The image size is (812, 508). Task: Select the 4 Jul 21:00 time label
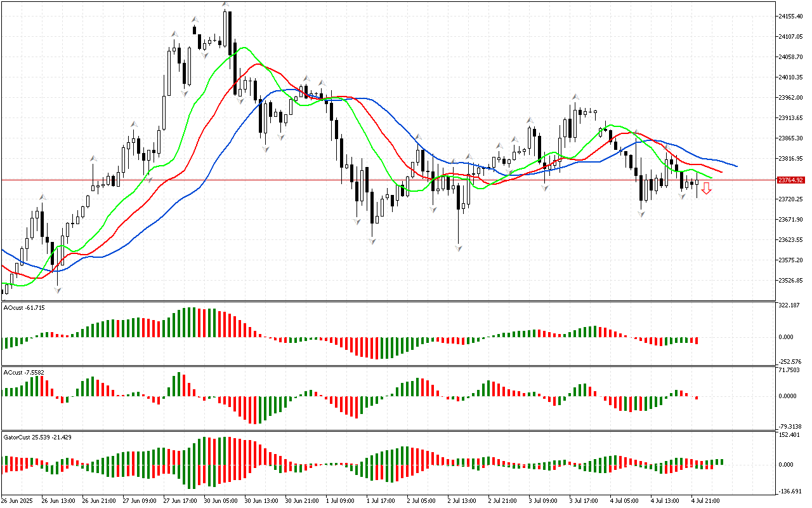(705, 500)
